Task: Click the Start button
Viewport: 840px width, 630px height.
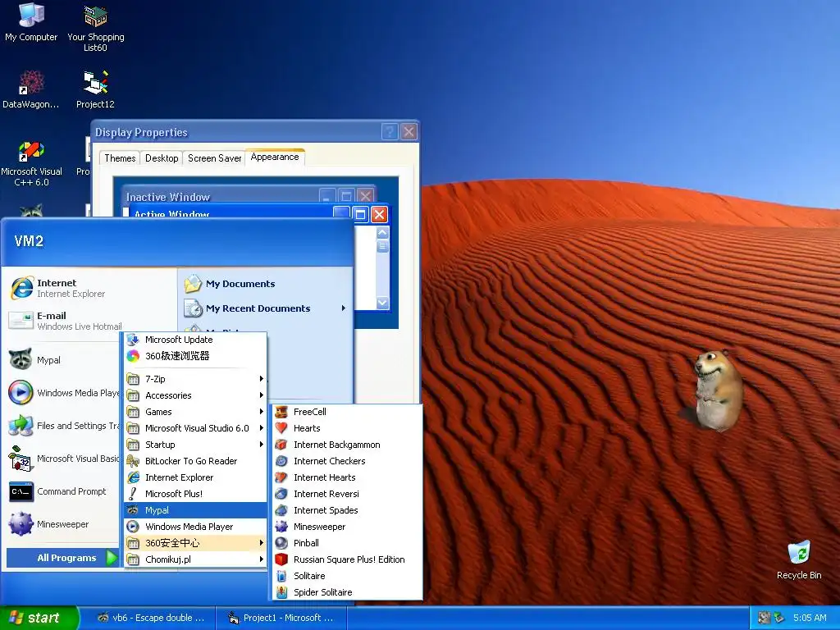Action: point(39,618)
